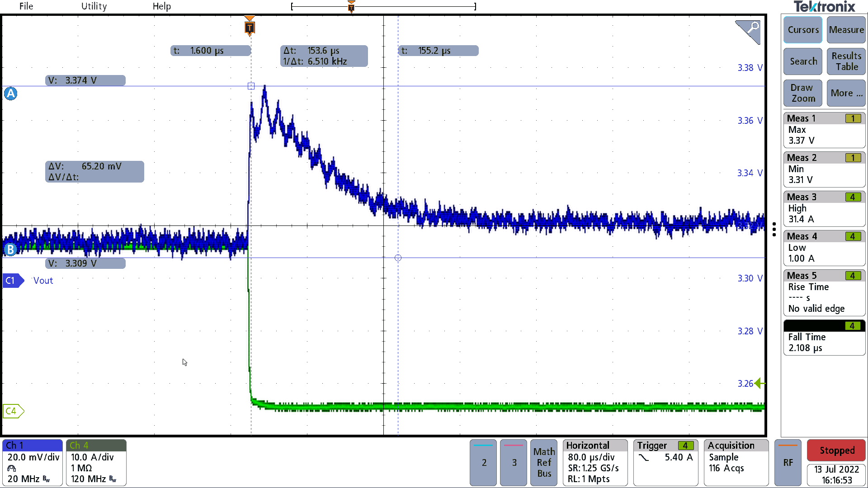Click the Cursors button
The image size is (868, 488).
click(803, 30)
